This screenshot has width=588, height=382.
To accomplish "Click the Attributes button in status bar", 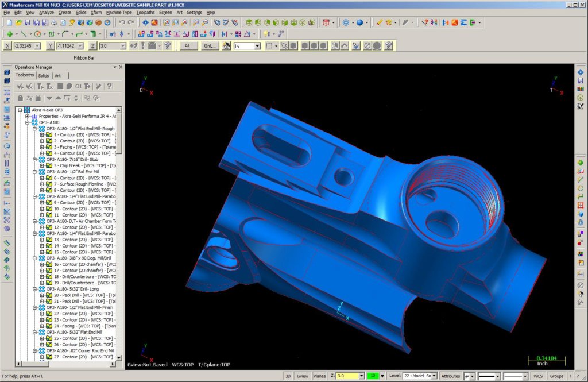I will [x=450, y=376].
